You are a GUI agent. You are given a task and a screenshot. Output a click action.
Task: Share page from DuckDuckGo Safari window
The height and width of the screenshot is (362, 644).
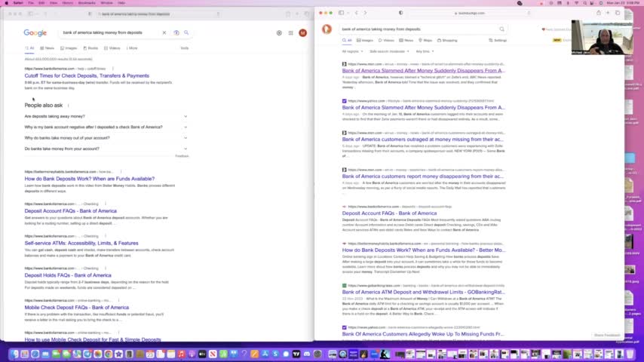[599, 13]
